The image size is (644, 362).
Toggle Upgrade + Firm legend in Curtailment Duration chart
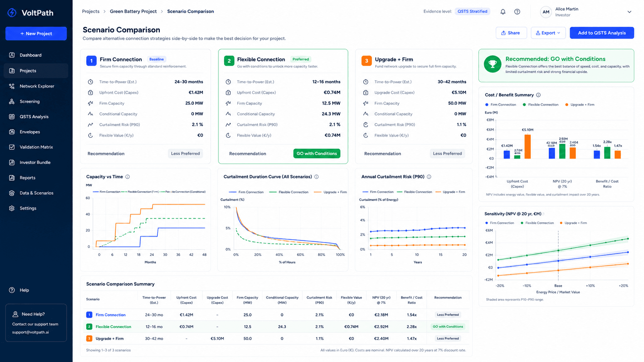[x=330, y=192]
